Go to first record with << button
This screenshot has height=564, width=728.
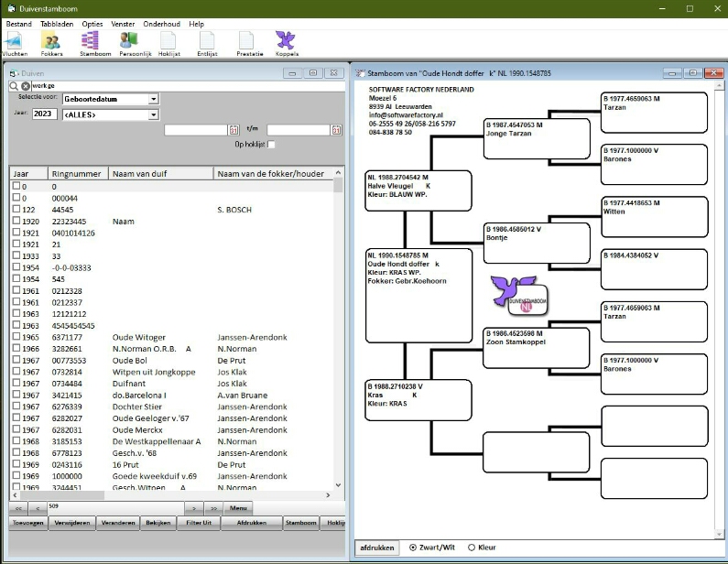[18, 508]
